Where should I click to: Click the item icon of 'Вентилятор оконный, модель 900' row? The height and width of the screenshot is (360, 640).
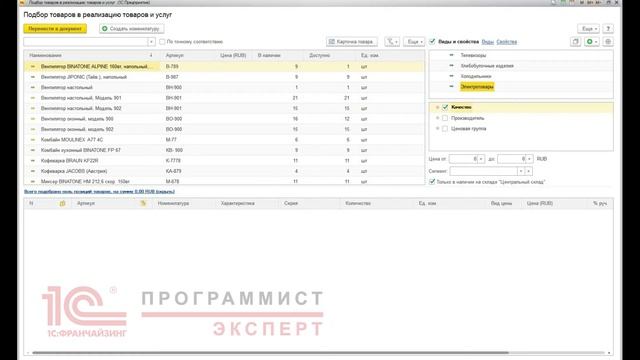point(33,119)
